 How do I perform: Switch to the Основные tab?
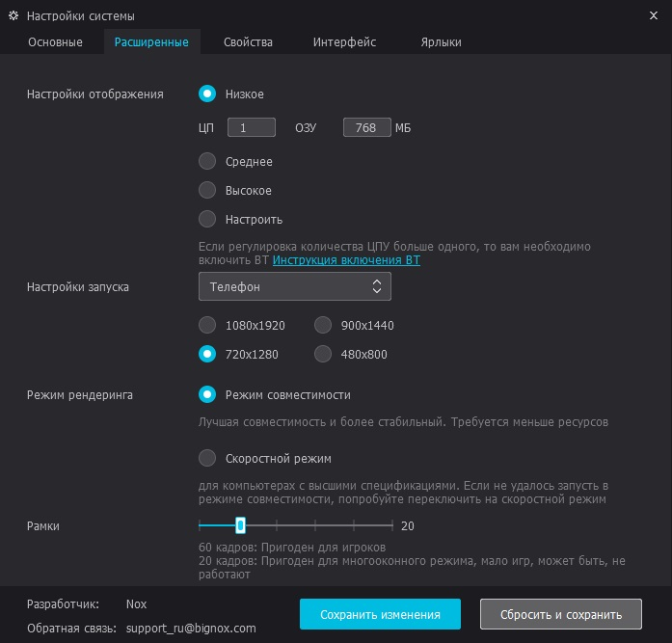point(55,42)
